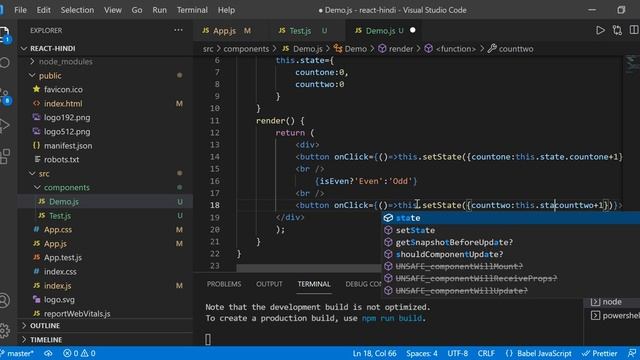
Task: Select the 'setState' autocomplete suggestion
Action: click(x=511, y=230)
